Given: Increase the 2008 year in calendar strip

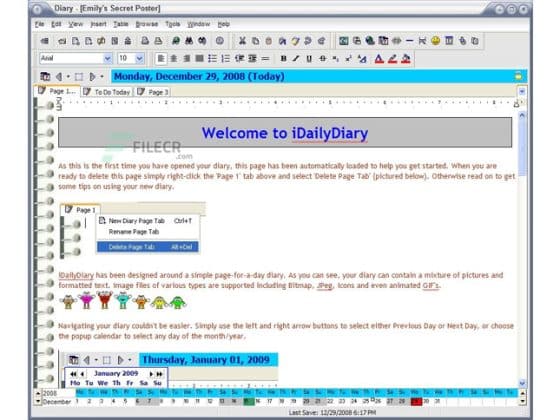Looking at the screenshot, I should (38, 393).
